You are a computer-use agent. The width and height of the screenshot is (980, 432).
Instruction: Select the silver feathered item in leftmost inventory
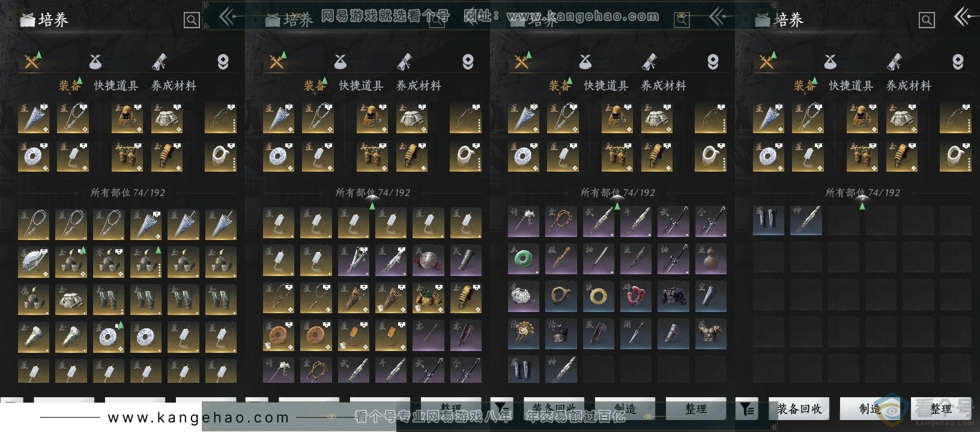click(x=34, y=261)
